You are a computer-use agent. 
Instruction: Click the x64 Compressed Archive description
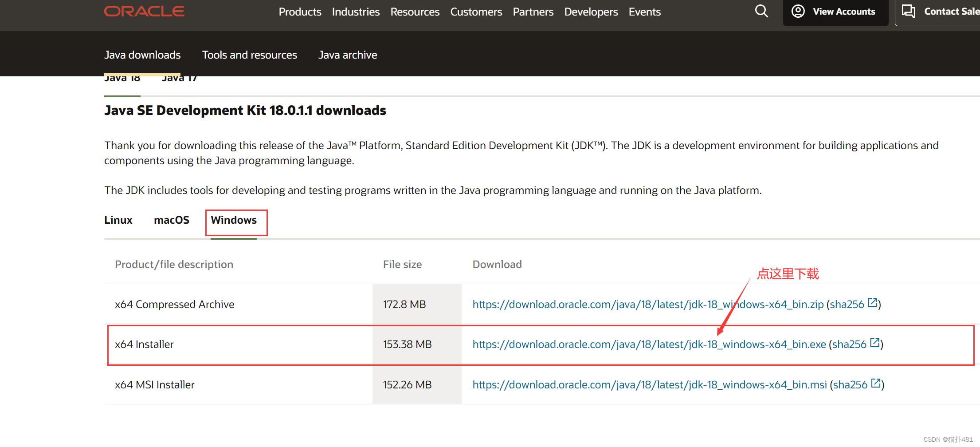[x=175, y=305]
